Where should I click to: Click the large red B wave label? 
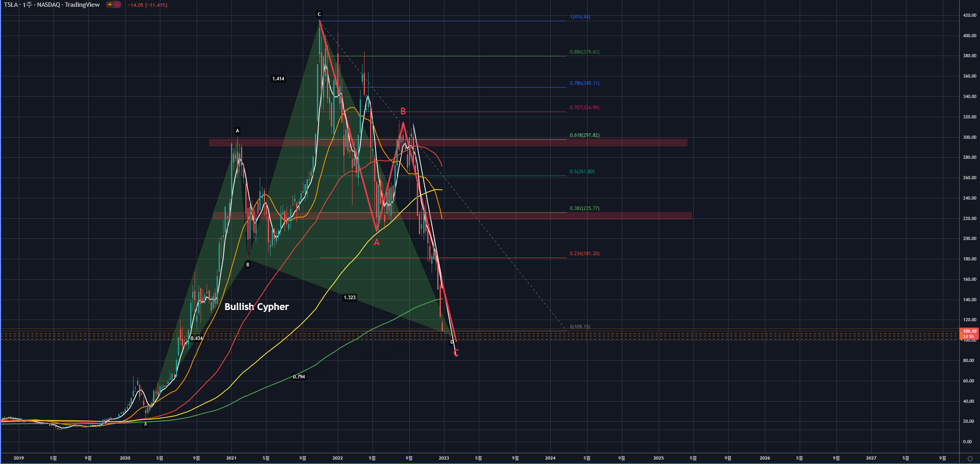click(x=403, y=111)
